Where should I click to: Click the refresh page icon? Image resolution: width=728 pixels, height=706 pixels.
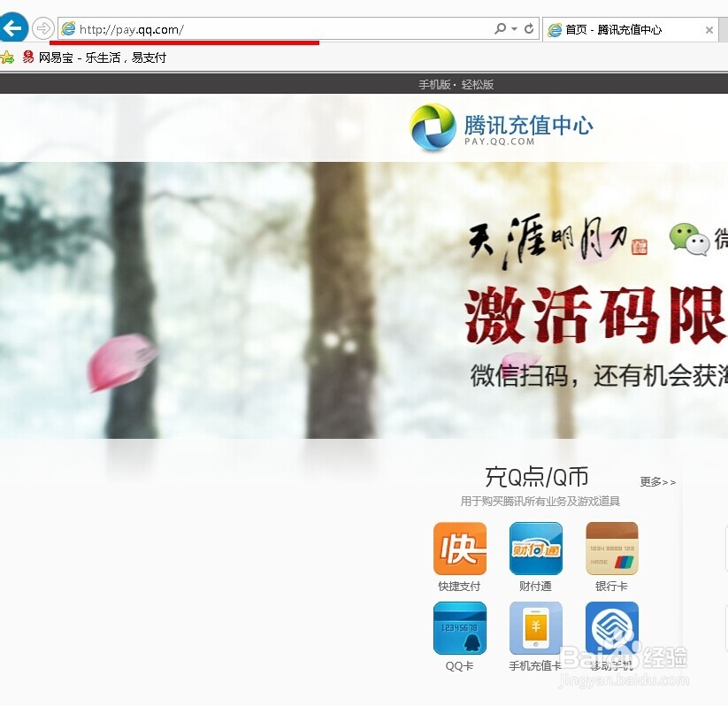pyautogui.click(x=529, y=29)
